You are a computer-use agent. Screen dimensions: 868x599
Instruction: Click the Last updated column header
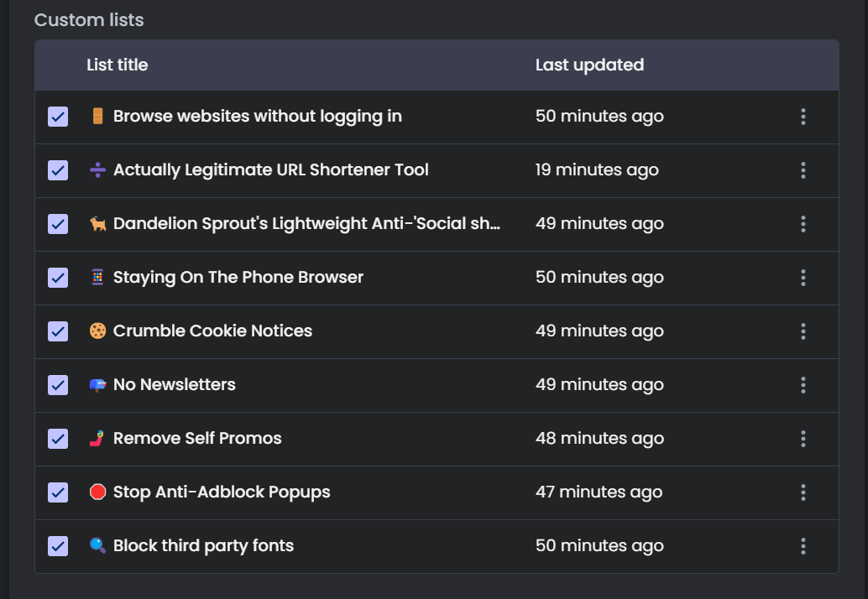click(x=589, y=65)
